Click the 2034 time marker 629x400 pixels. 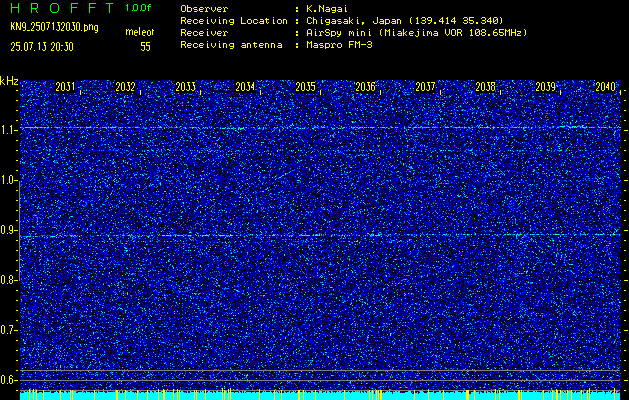(245, 87)
